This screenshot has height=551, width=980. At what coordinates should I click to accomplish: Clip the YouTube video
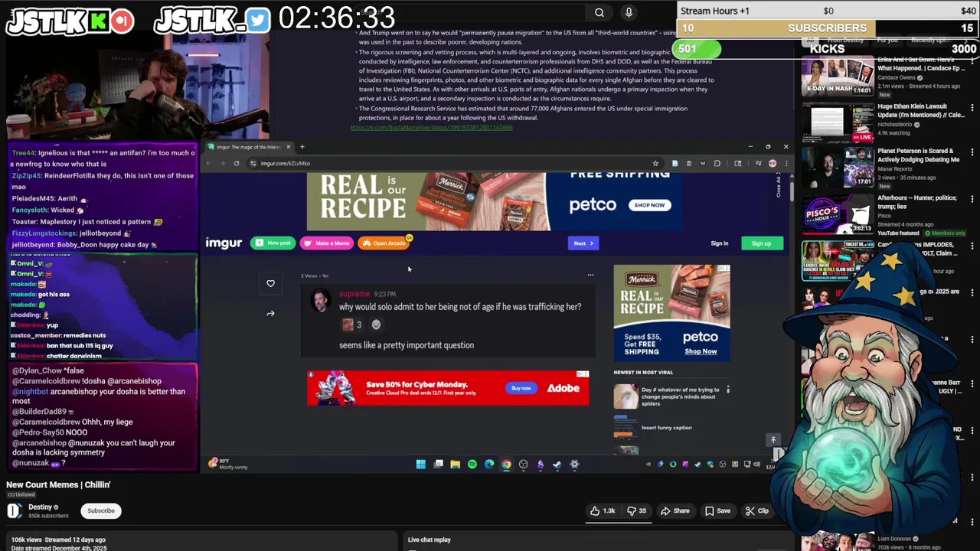(x=757, y=510)
